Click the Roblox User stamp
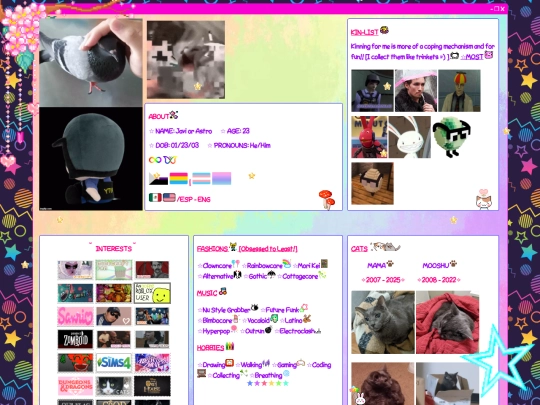 pos(152,293)
